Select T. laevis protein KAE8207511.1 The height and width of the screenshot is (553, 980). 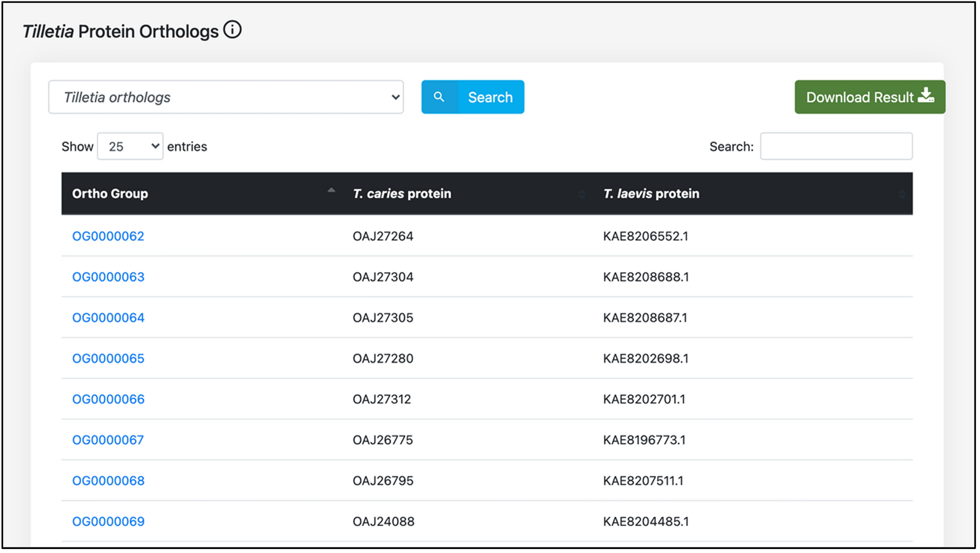[643, 480]
